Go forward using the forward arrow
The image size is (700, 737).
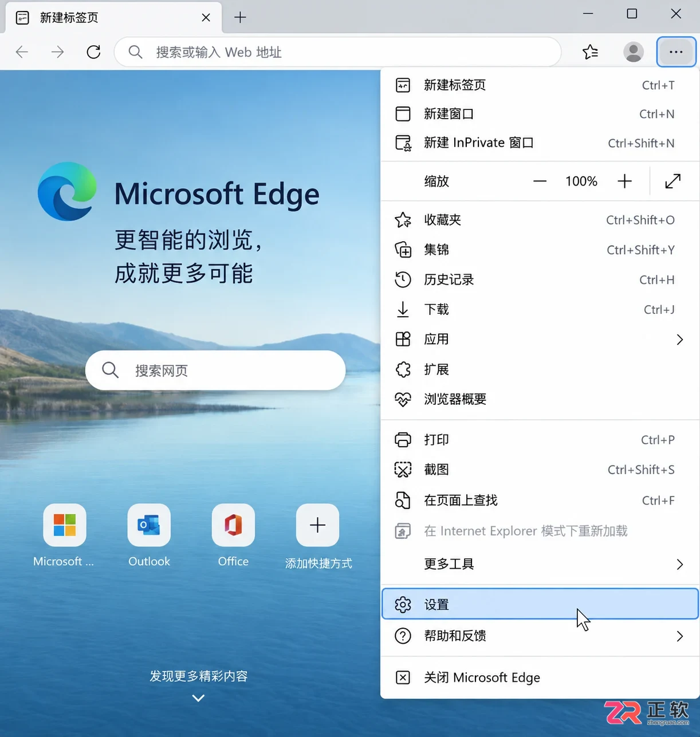click(x=57, y=52)
